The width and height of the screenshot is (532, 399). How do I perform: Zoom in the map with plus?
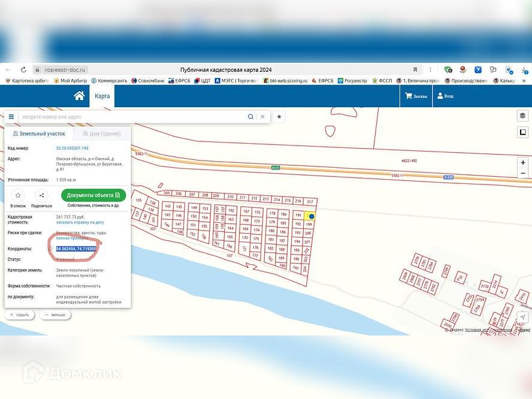coord(523,162)
